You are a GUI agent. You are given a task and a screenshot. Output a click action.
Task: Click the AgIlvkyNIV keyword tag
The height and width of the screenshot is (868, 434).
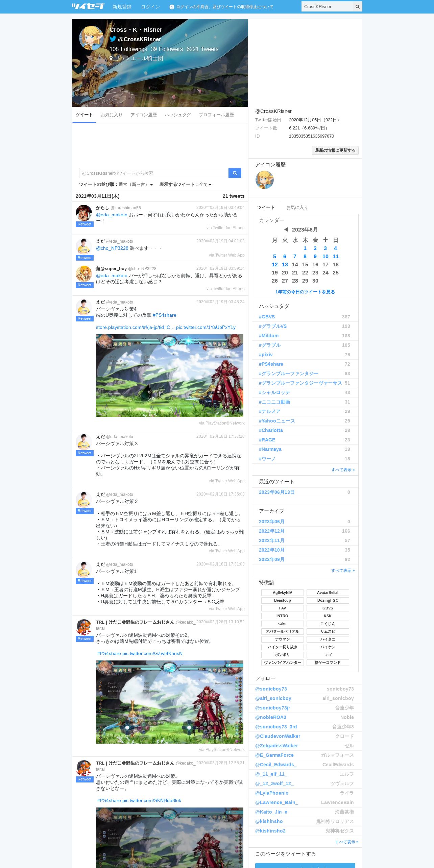tap(283, 593)
